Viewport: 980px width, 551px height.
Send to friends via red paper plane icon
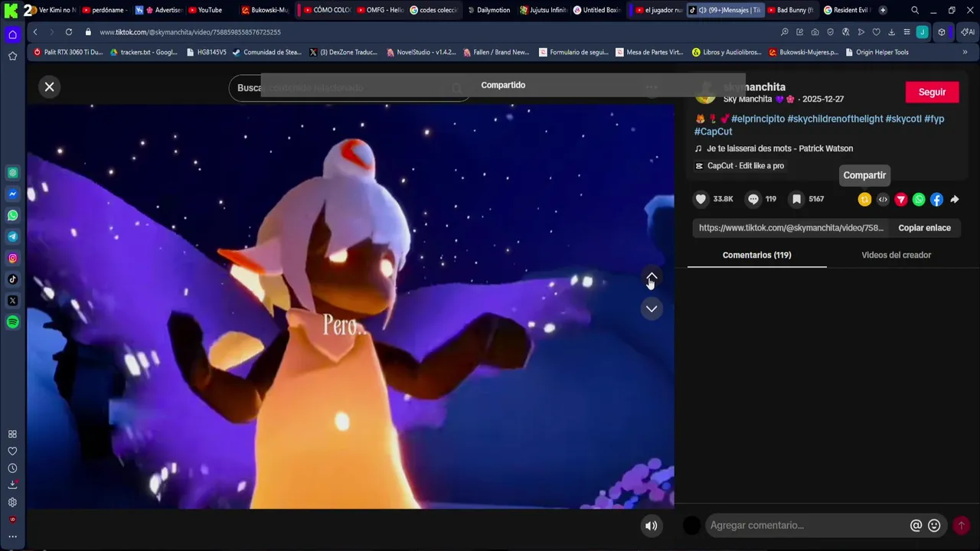901,200
